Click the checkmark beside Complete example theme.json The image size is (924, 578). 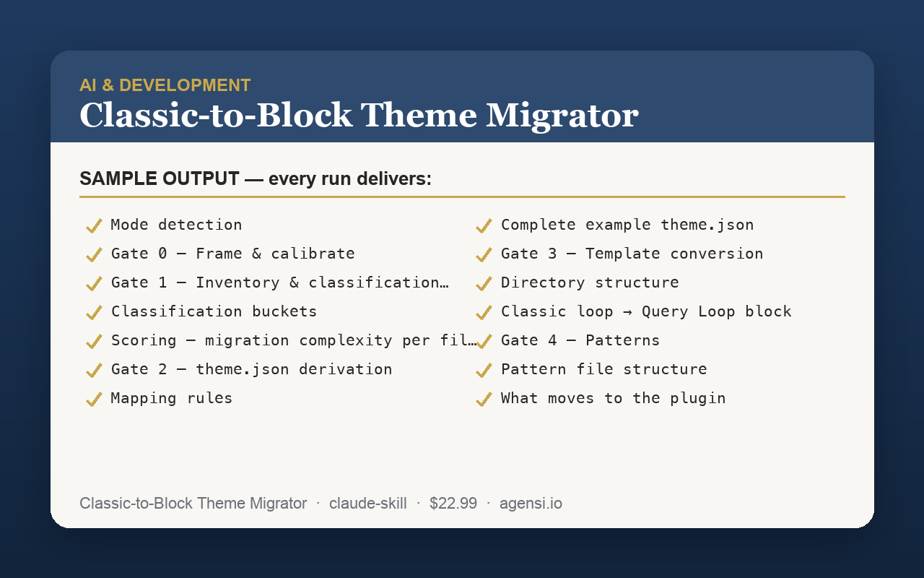click(484, 226)
